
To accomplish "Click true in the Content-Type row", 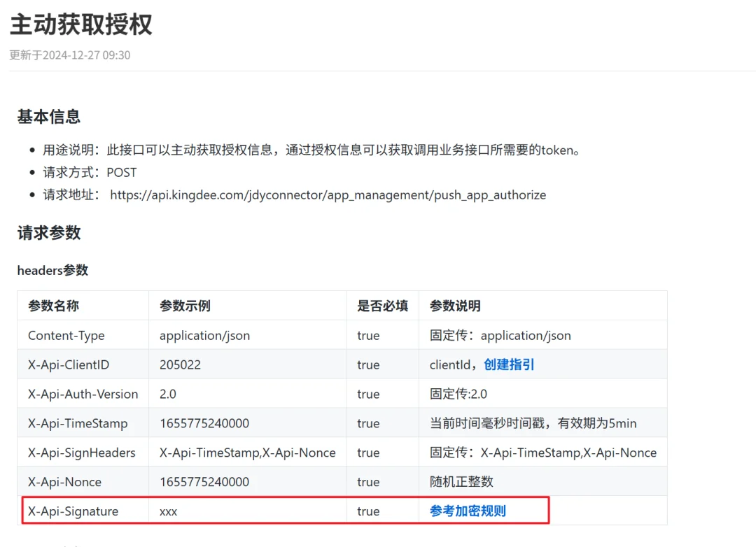I will click(x=368, y=336).
